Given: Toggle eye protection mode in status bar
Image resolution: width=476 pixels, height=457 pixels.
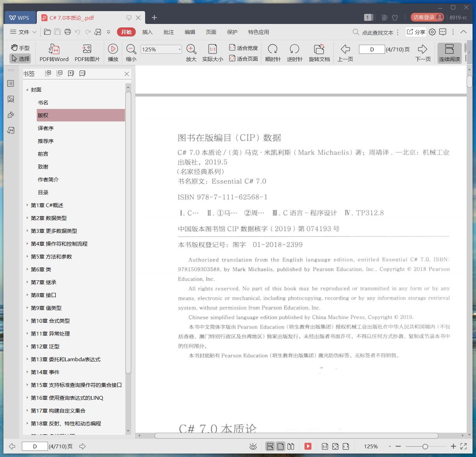Looking at the screenshot, I should tap(253, 447).
